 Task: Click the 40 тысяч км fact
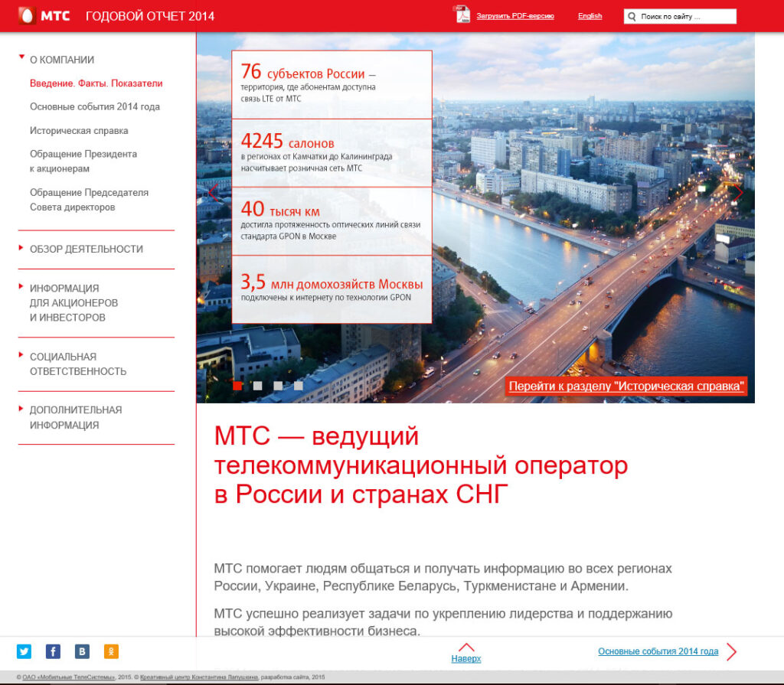coord(332,221)
